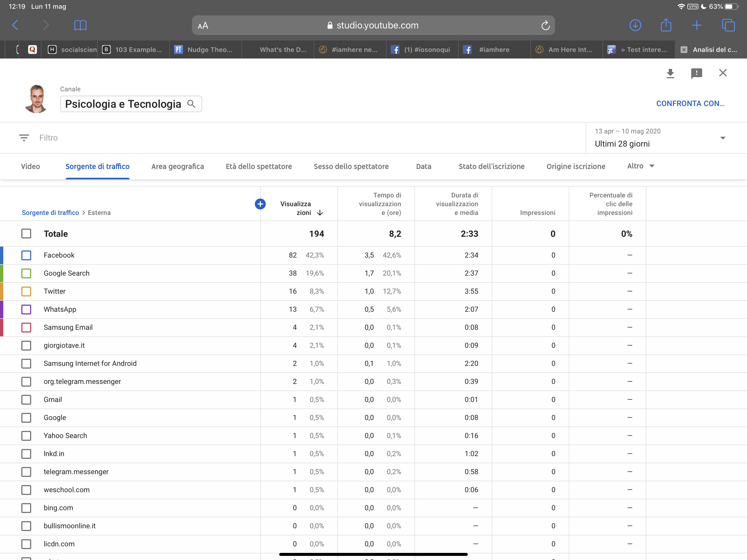
Task: Open the Safari share sheet icon
Action: [666, 25]
